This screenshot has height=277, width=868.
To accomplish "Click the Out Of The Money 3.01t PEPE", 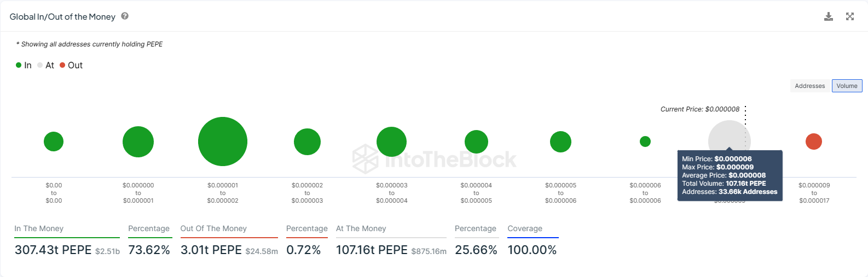I will pos(211,250).
